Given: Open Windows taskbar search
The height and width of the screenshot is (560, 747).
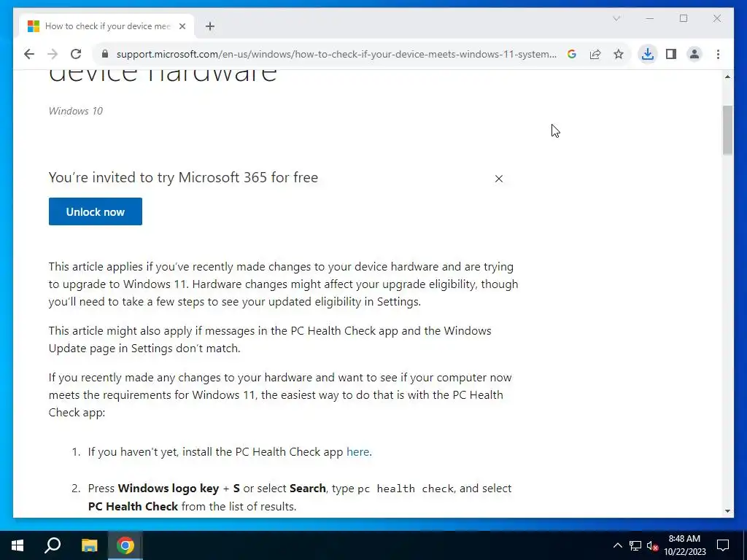Looking at the screenshot, I should point(53,545).
